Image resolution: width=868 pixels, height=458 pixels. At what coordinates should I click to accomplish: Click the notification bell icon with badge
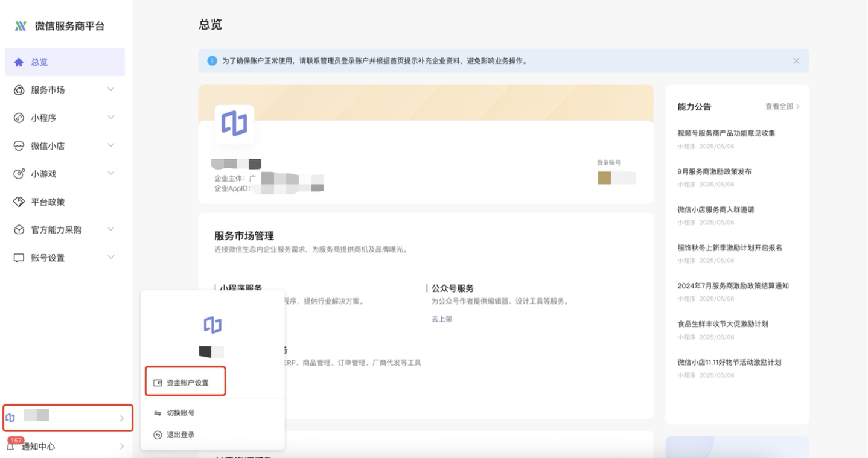click(10, 447)
